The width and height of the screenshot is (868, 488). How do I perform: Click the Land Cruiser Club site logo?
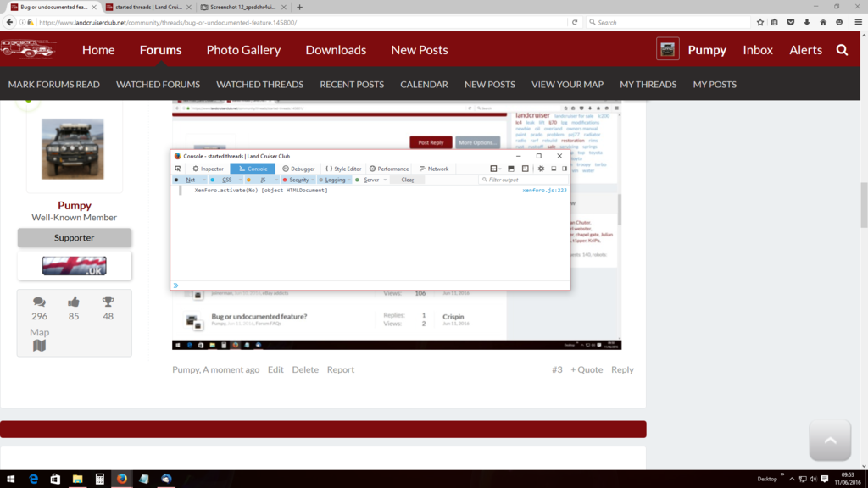(x=28, y=49)
